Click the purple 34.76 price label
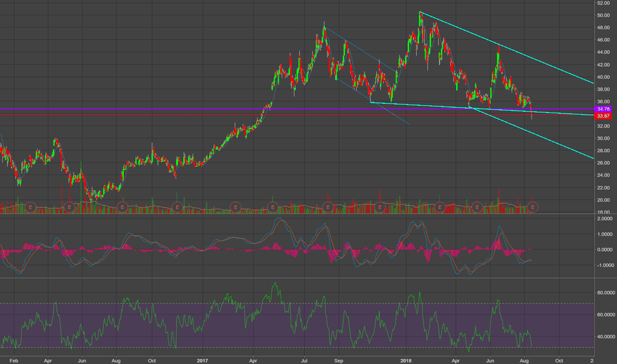 click(604, 109)
